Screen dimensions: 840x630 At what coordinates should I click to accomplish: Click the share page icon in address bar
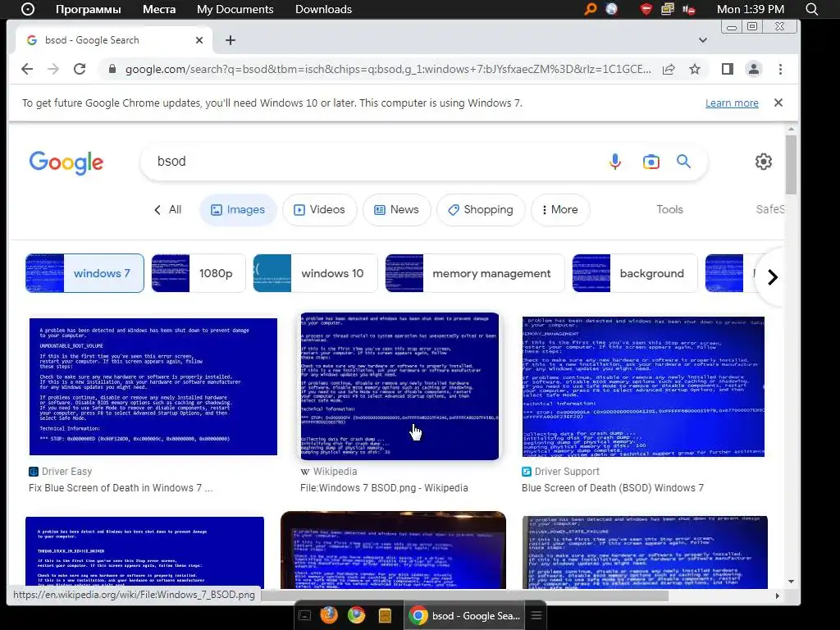669,69
